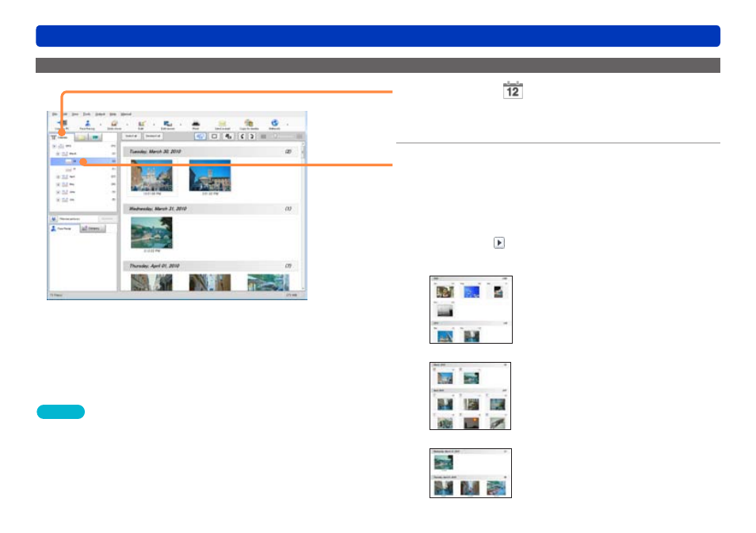Open the Tools menu

pyautogui.click(x=87, y=114)
